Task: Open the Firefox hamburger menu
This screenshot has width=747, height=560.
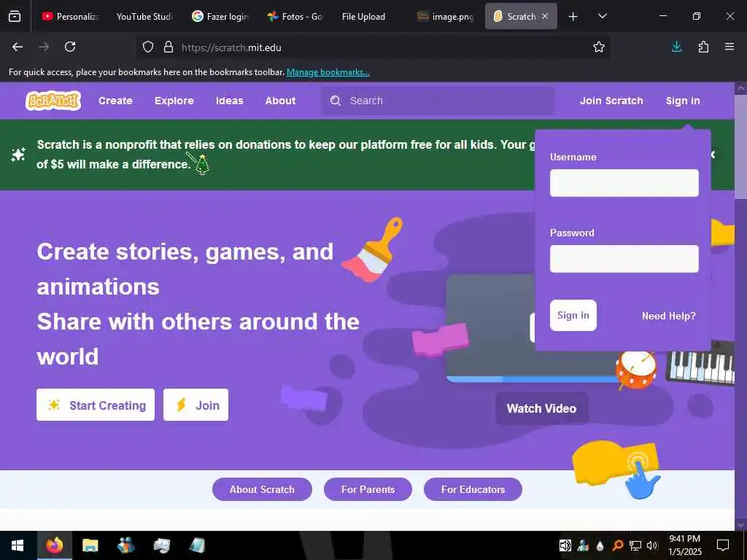Action: pyautogui.click(x=729, y=47)
